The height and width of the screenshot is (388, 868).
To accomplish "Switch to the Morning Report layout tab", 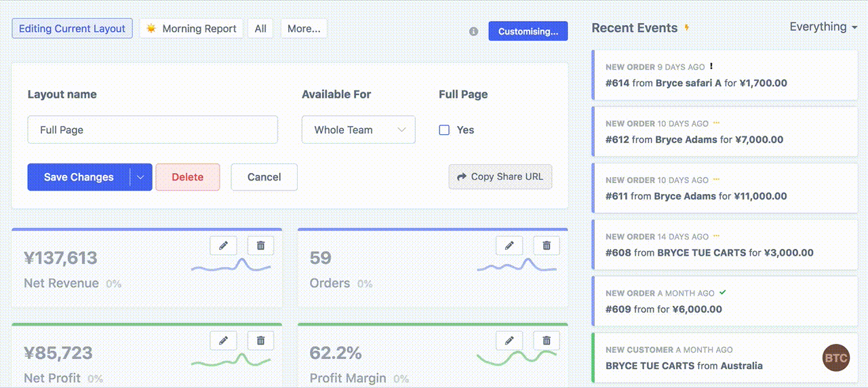I will click(x=191, y=28).
